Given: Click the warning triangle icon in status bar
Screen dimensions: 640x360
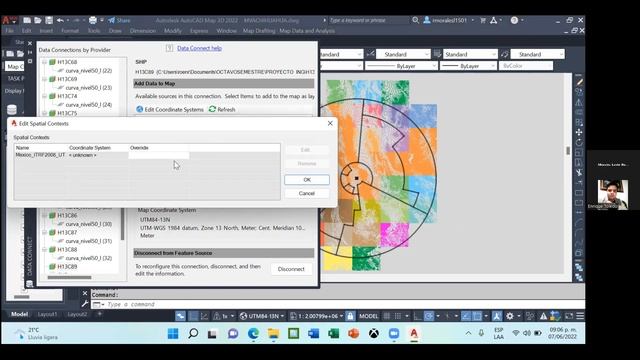Looking at the screenshot, I should [543, 316].
